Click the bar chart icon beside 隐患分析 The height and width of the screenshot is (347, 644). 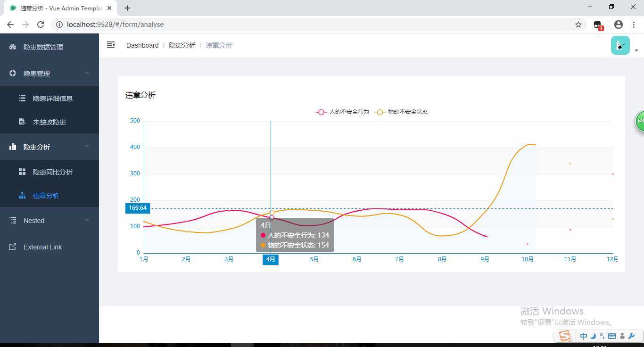coord(13,147)
